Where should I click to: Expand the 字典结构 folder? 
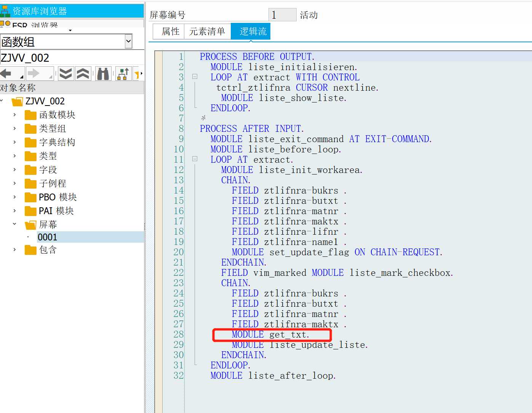pos(14,142)
